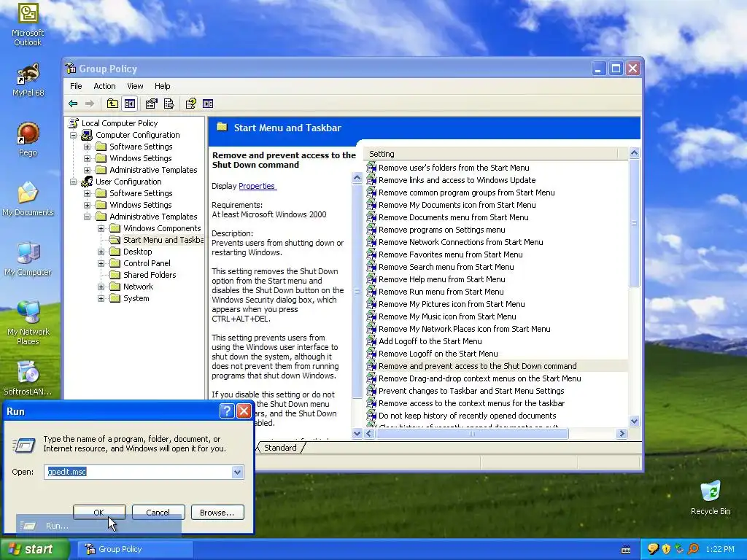Click the Properties toolbar icon
The width and height of the screenshot is (747, 560).
[x=152, y=104]
